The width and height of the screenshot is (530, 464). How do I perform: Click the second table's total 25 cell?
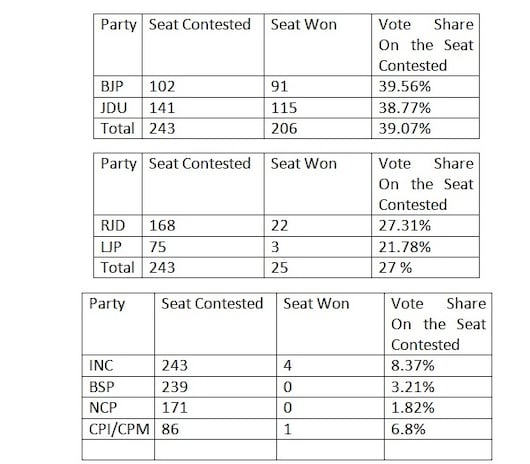click(x=318, y=268)
